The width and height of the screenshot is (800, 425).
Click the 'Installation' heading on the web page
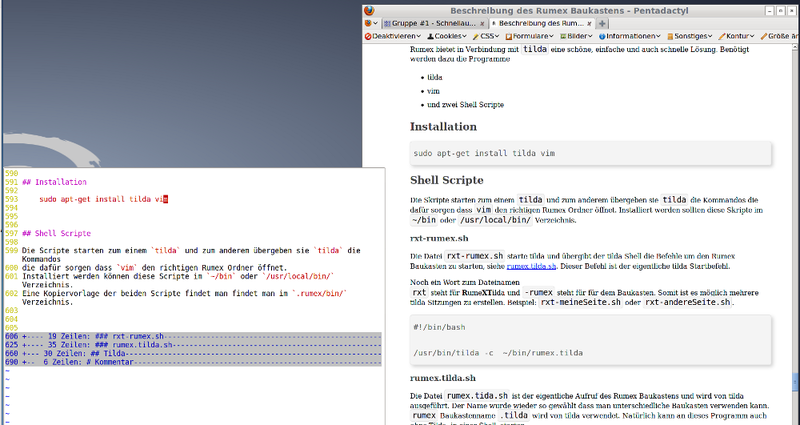pos(443,127)
